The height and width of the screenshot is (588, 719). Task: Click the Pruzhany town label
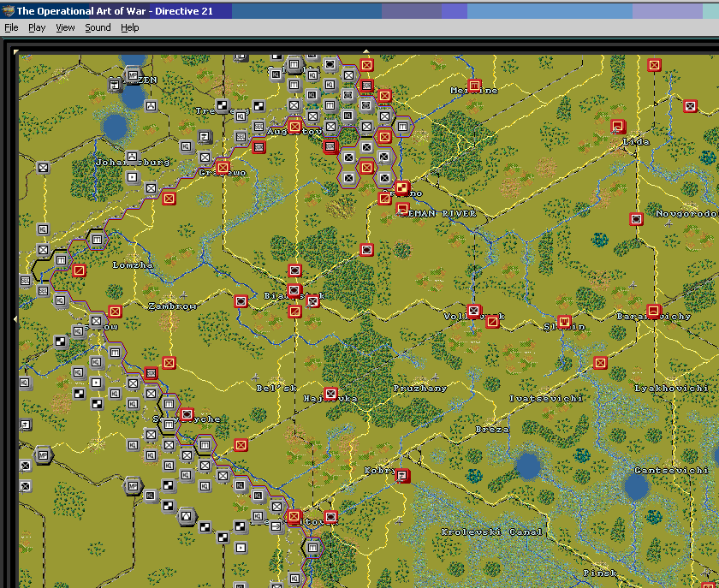(x=419, y=388)
